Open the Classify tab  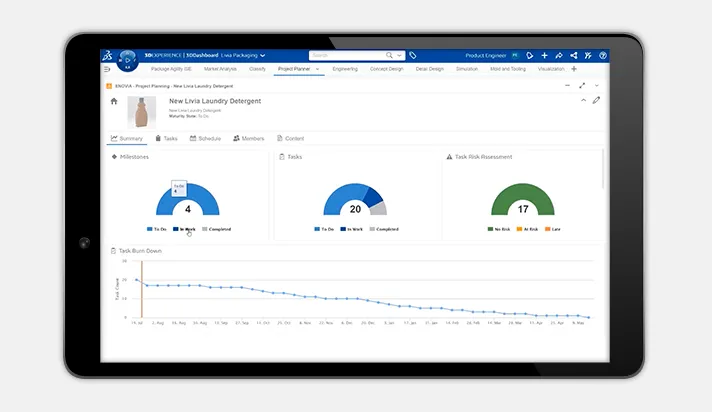[x=257, y=69]
